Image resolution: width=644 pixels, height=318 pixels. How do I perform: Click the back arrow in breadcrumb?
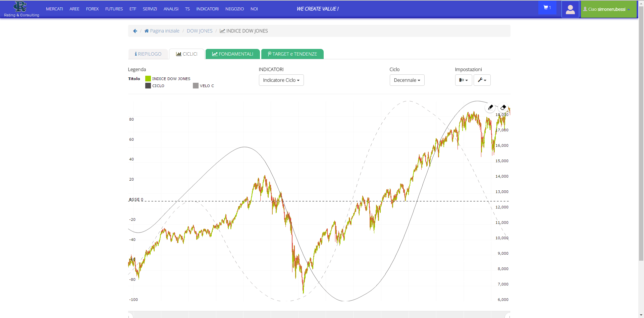coord(135,31)
